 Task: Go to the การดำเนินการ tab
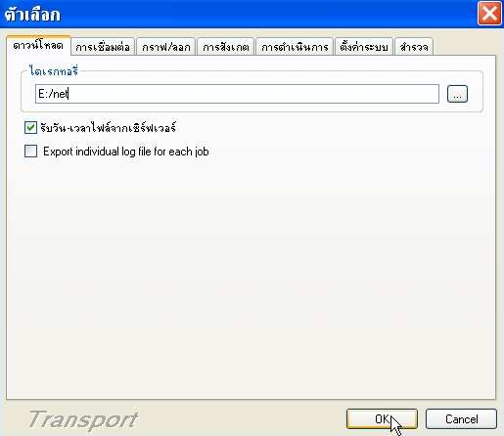tap(295, 47)
